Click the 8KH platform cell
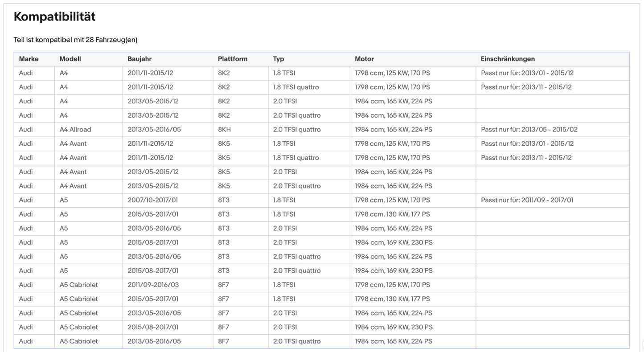The height and width of the screenshot is (352, 644). click(x=224, y=130)
